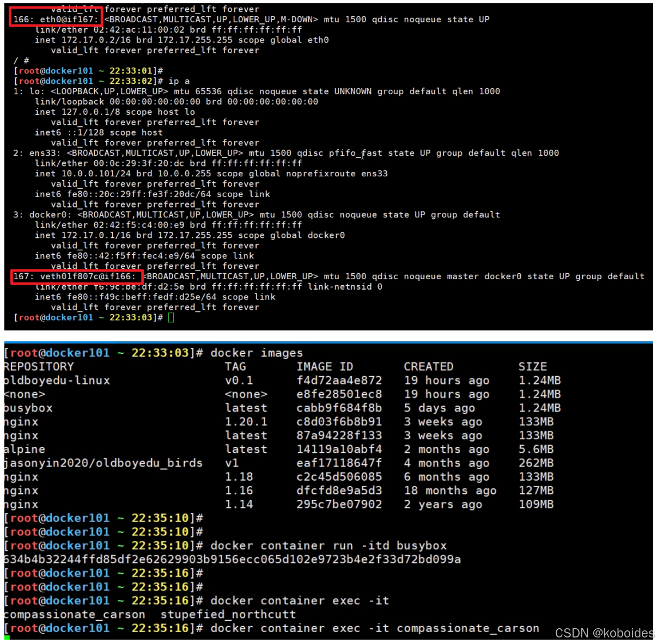This screenshot has height=644, width=657.
Task: Select the "262MB" size value
Action: 536,463
